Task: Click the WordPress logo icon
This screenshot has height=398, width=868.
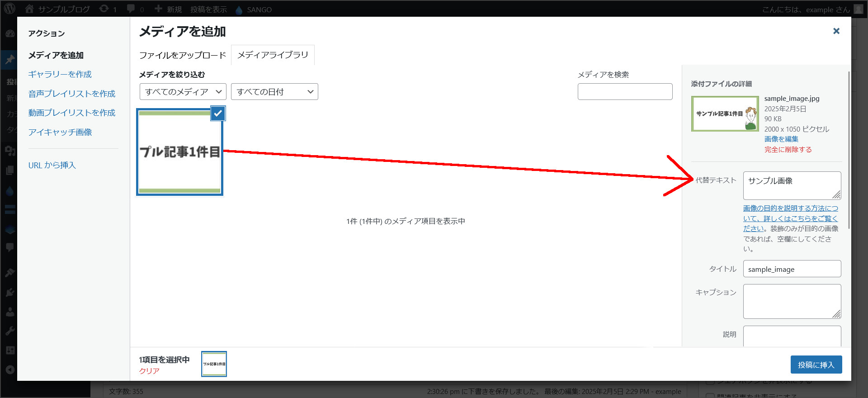Action: point(9,9)
